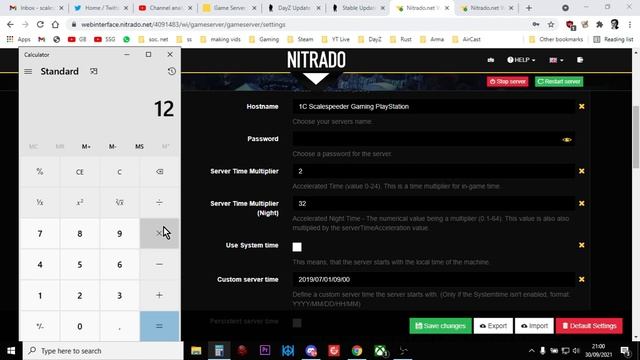Click the C clear key in Calculator
Image resolution: width=640 pixels, height=360 pixels.
pos(120,172)
